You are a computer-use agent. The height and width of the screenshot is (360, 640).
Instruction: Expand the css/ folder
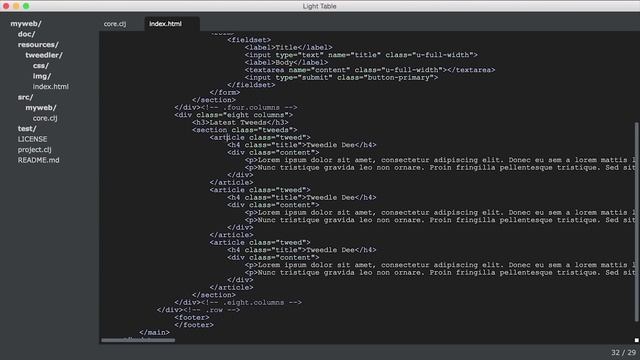pos(41,66)
